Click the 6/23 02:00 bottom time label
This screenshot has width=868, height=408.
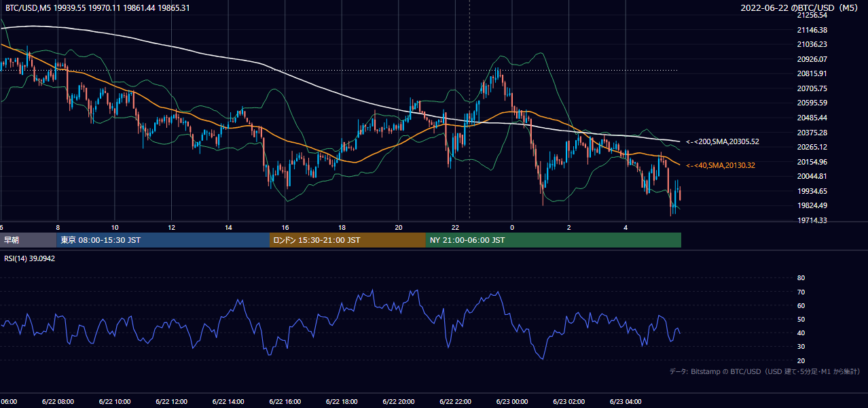tap(569, 401)
